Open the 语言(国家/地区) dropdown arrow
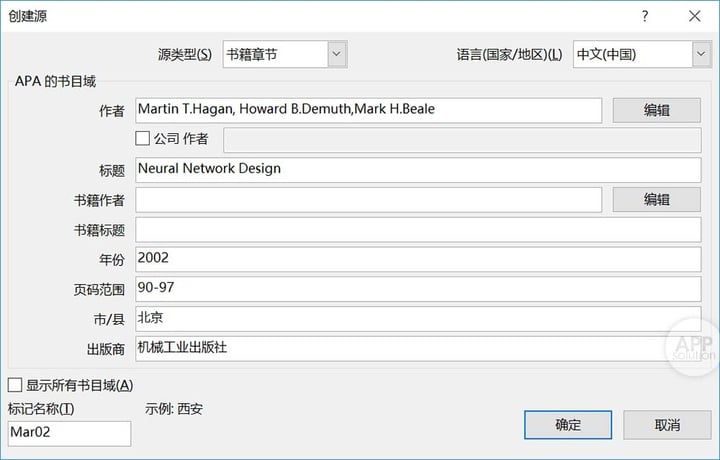 [x=701, y=54]
